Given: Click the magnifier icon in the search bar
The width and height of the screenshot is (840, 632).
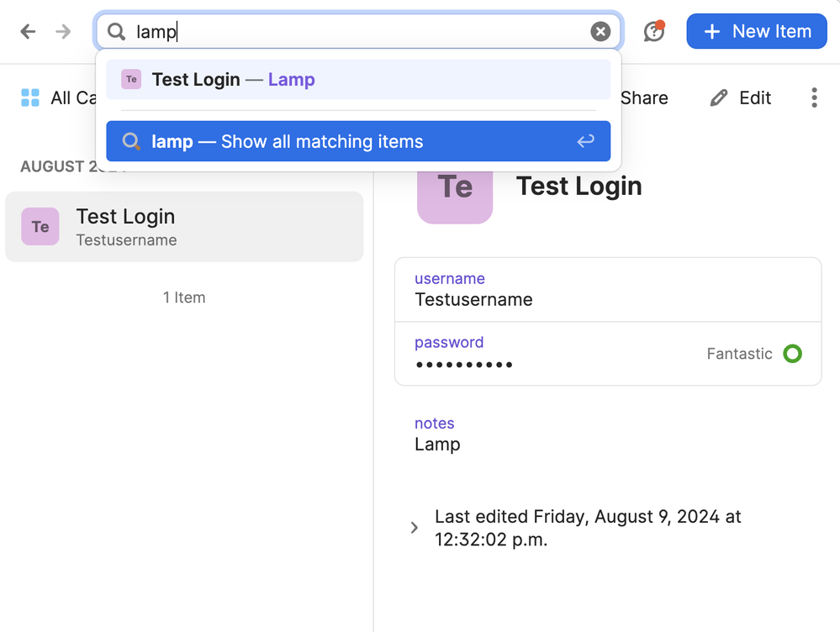Looking at the screenshot, I should [x=117, y=32].
